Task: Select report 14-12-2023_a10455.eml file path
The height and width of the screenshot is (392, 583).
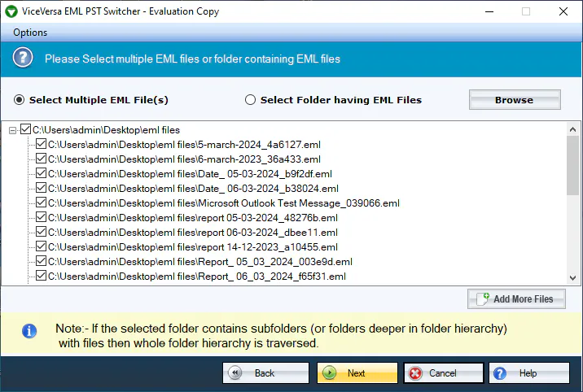Action: 193,247
